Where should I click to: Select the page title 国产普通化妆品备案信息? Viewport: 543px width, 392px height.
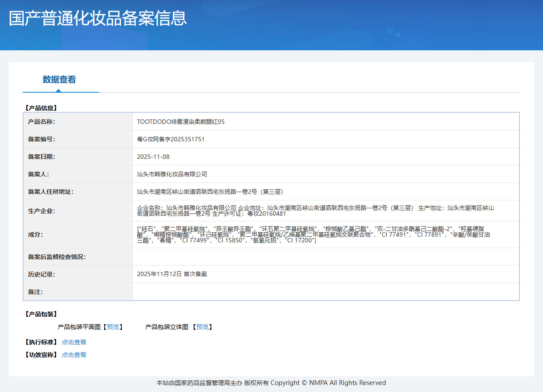(x=98, y=18)
